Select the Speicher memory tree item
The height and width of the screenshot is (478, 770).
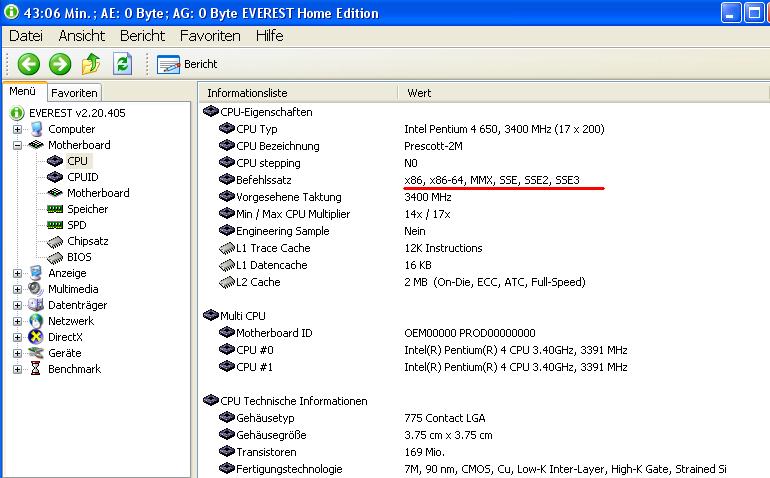(x=87, y=209)
